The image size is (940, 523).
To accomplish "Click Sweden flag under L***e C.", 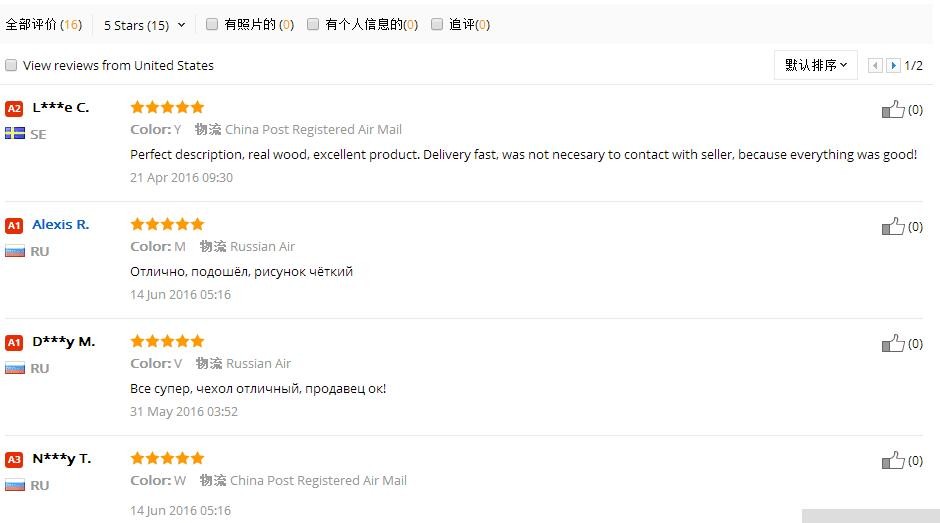I will coord(15,133).
